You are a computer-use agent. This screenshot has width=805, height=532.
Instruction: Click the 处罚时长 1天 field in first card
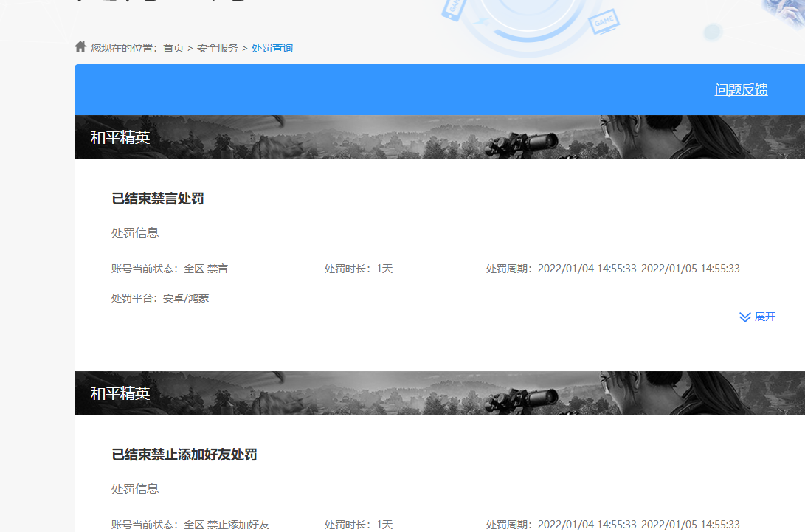pos(358,269)
